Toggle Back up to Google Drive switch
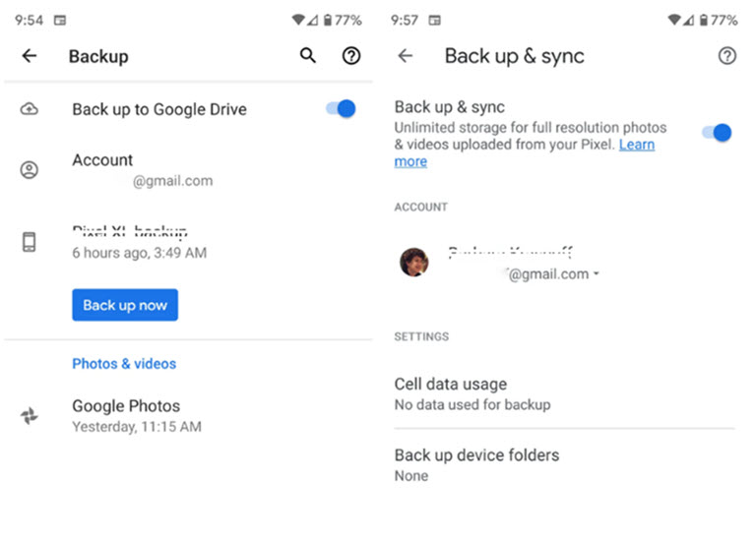Image resolution: width=756 pixels, height=541 pixels. (341, 109)
